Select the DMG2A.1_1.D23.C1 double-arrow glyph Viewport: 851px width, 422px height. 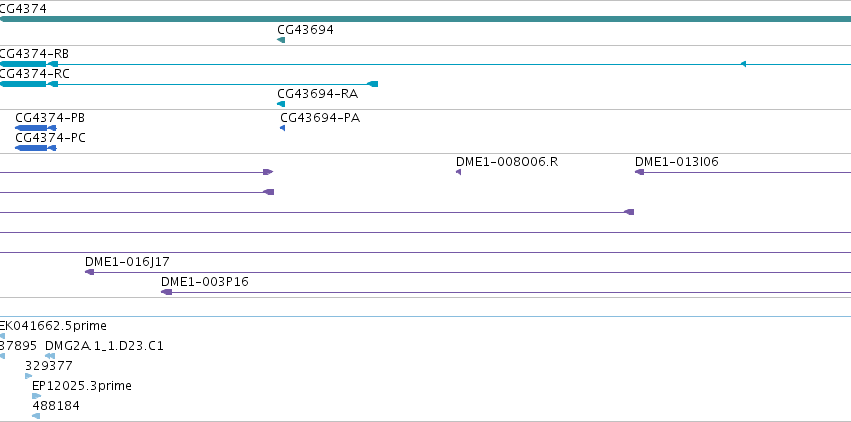coord(50,356)
